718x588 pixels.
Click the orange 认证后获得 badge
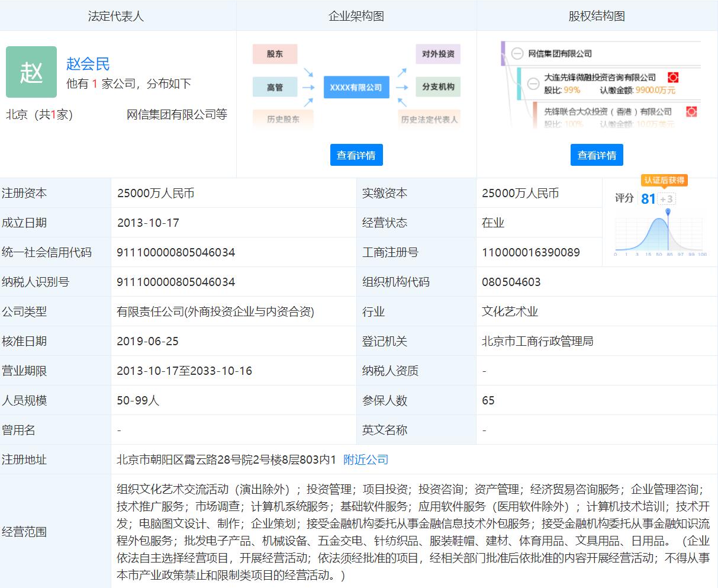[x=664, y=181]
